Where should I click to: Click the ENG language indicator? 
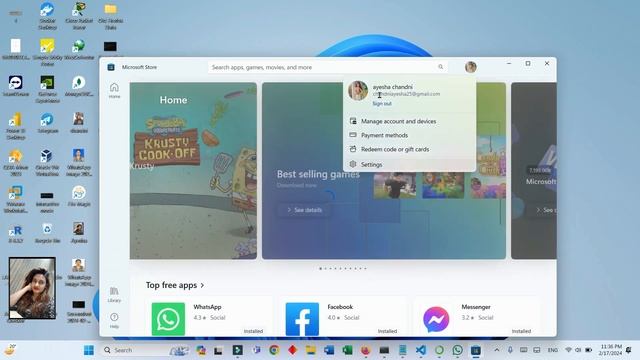tap(553, 350)
